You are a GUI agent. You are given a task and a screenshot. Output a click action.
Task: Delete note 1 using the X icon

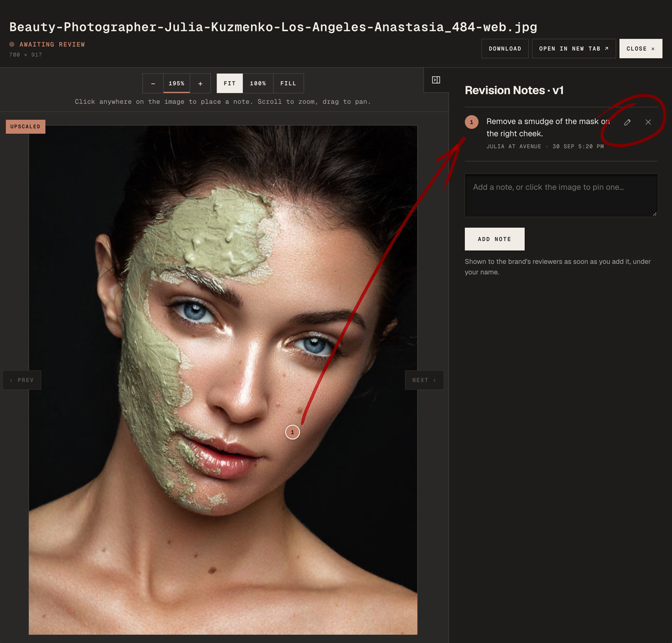(648, 122)
